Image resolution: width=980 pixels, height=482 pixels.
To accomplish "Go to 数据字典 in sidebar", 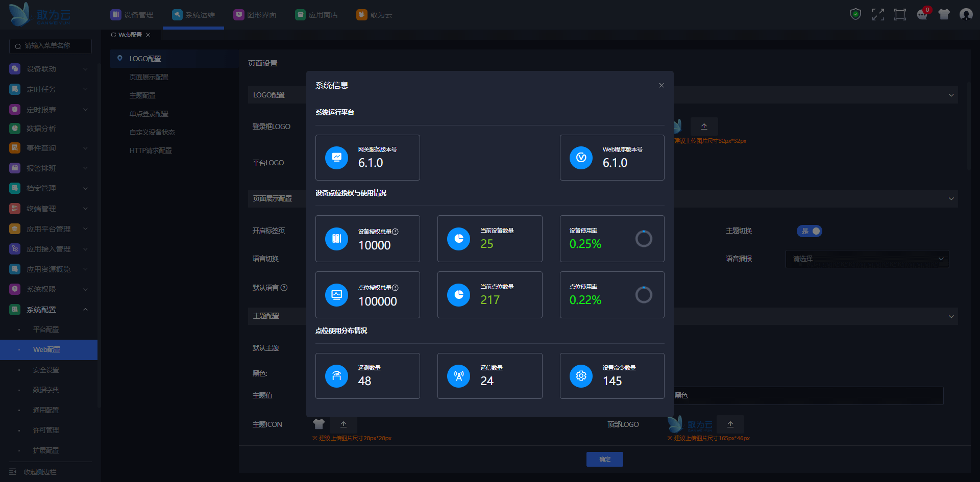I will tap(46, 390).
